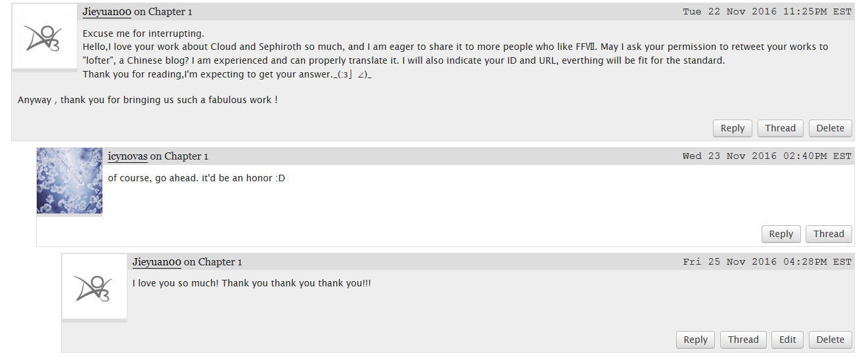The image size is (868, 356).
Task: Click the Tue 22 Nov 2016 timestamp
Action: click(x=767, y=12)
